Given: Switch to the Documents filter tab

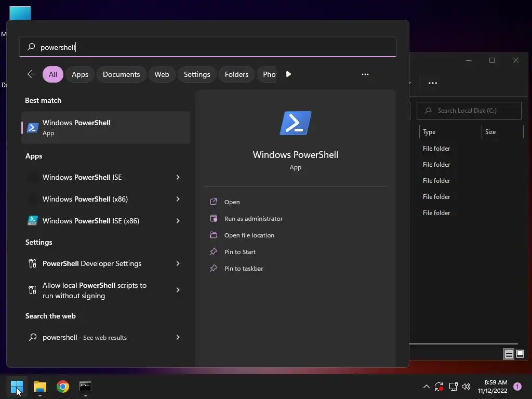Looking at the screenshot, I should [x=121, y=74].
